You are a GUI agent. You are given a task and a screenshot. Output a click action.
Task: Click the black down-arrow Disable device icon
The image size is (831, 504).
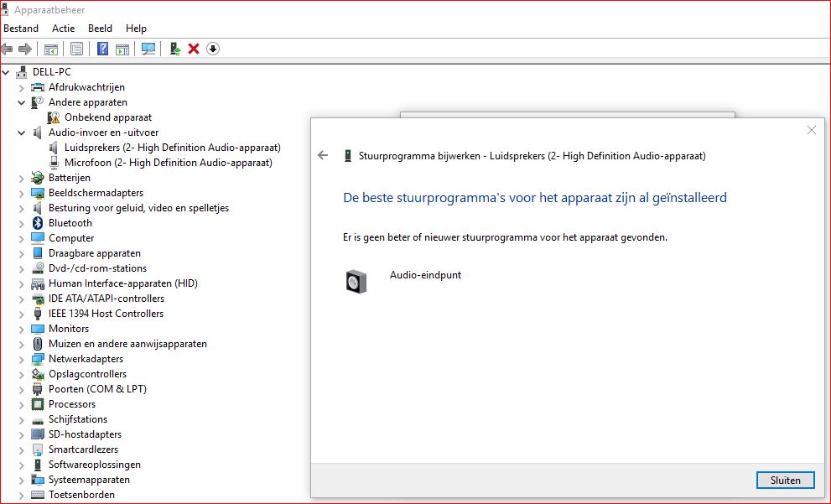coord(212,49)
